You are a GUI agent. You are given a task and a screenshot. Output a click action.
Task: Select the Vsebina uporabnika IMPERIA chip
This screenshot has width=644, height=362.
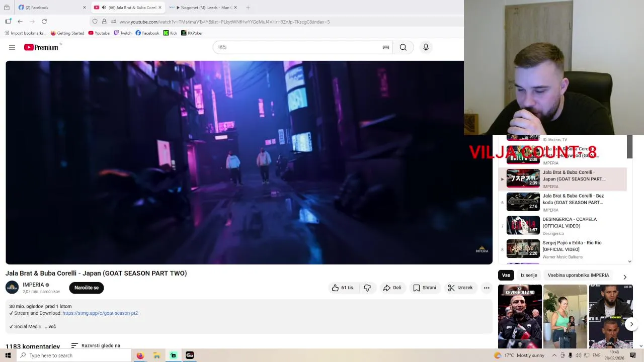[x=578, y=276]
